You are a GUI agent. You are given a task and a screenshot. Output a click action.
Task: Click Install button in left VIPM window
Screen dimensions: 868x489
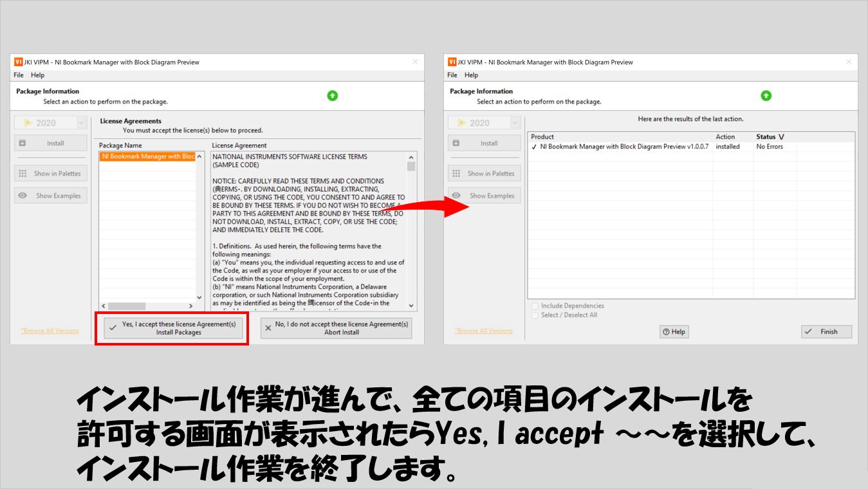click(50, 143)
